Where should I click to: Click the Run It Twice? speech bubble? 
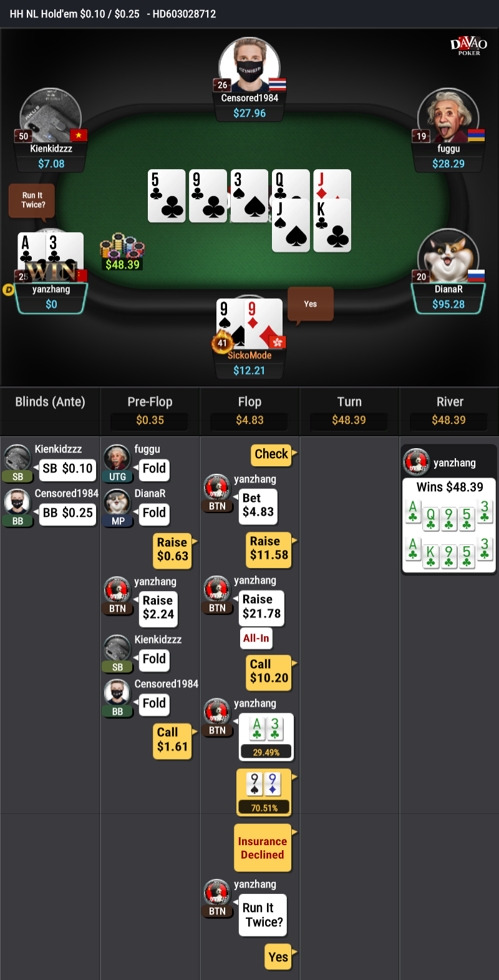point(32,200)
